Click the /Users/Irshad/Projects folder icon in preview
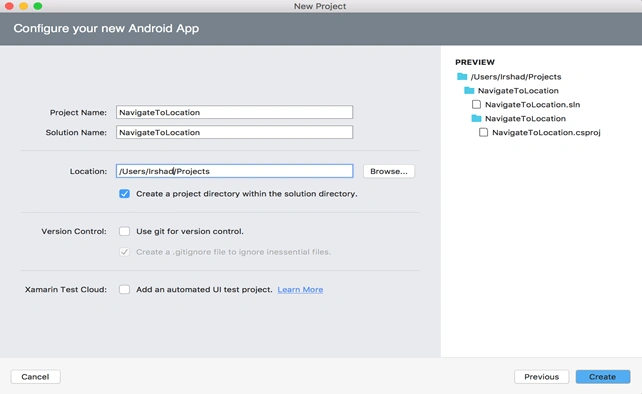Screen dimensions: 642x394 [462, 77]
